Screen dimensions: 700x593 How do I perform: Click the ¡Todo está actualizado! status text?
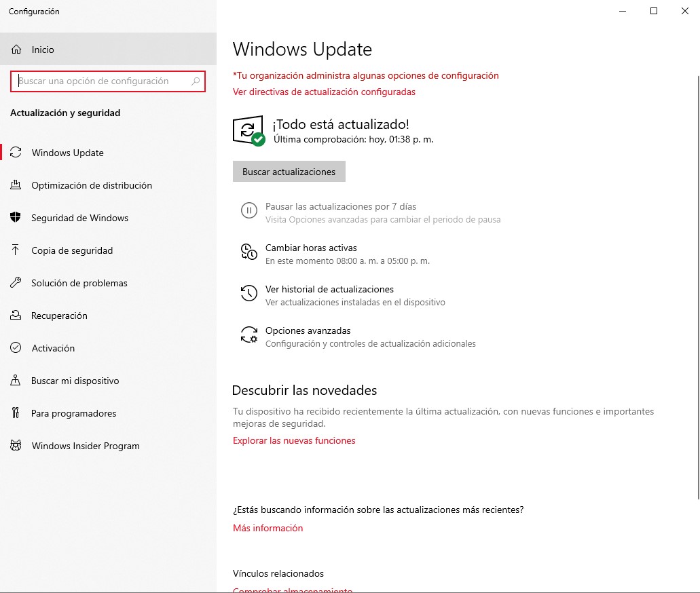pos(341,124)
